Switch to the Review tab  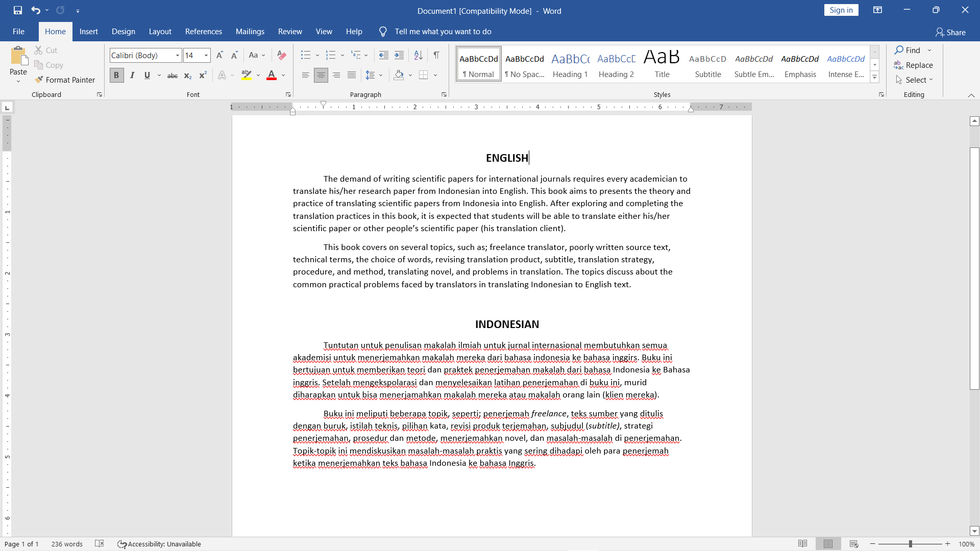[290, 32]
